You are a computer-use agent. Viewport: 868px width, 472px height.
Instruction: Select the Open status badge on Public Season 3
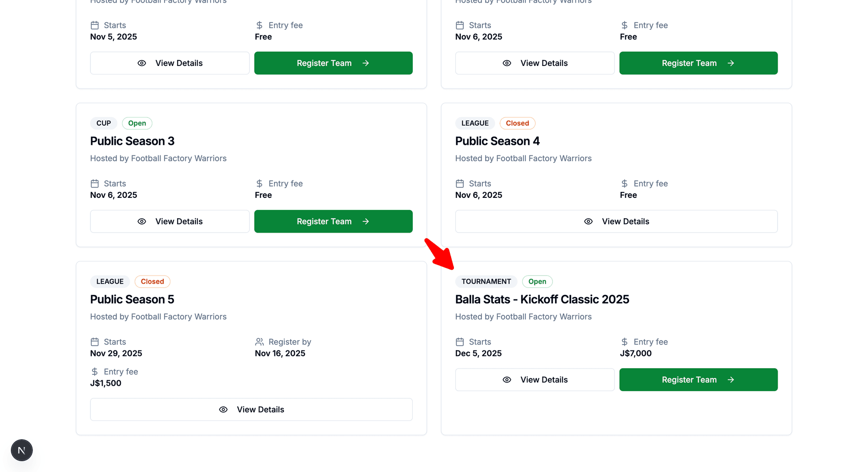coord(137,123)
